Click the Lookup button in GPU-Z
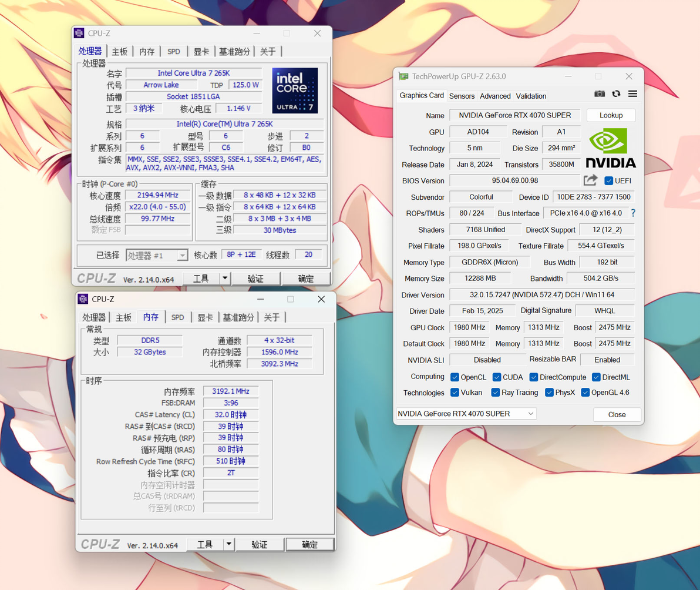The width and height of the screenshot is (700, 590). click(x=611, y=115)
